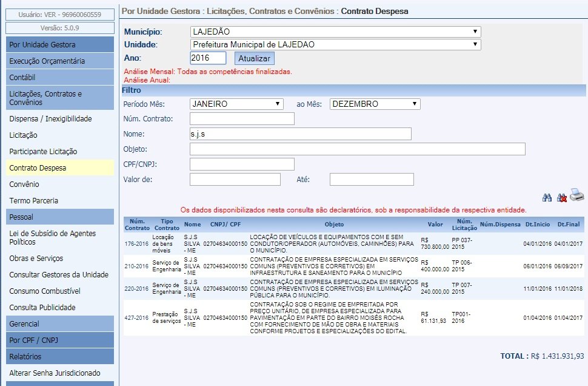Go to Dispensa / Inexigibilidade page

pos(50,118)
